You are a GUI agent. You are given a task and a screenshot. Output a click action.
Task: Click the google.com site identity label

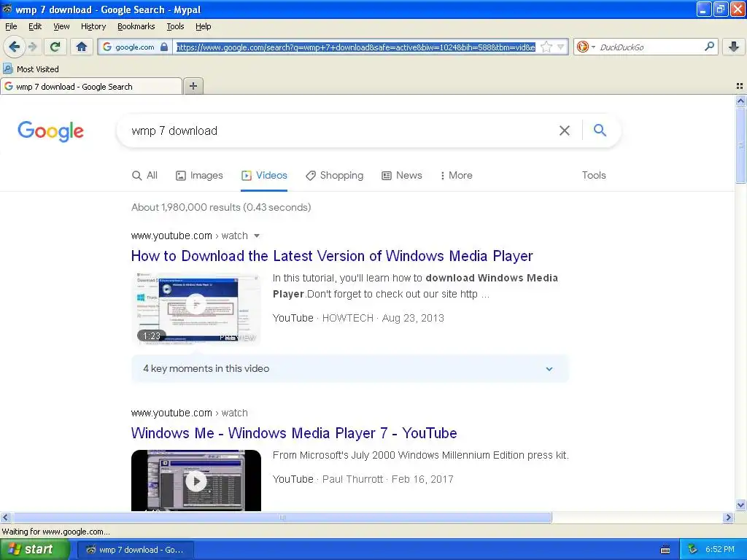tap(135, 47)
